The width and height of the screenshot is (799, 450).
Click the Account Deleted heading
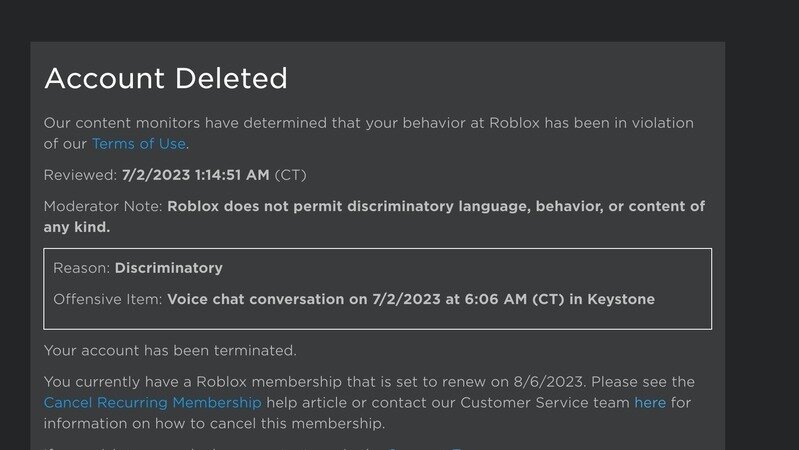pos(165,78)
